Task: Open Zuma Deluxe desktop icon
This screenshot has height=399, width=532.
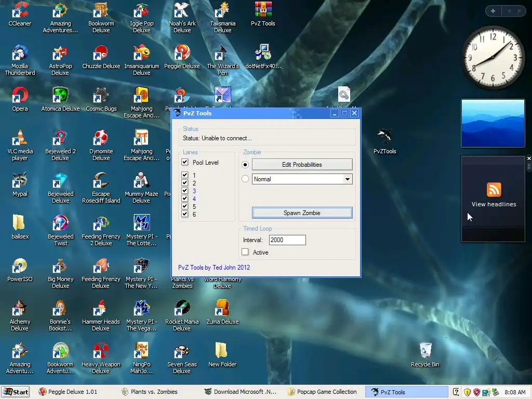Action: pos(222,312)
